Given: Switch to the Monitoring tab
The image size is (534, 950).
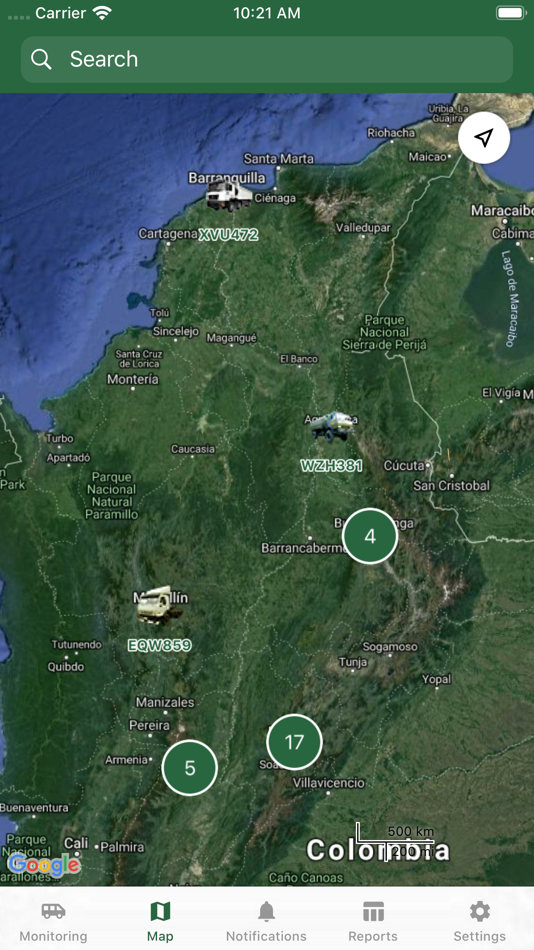Looking at the screenshot, I should click(53, 921).
